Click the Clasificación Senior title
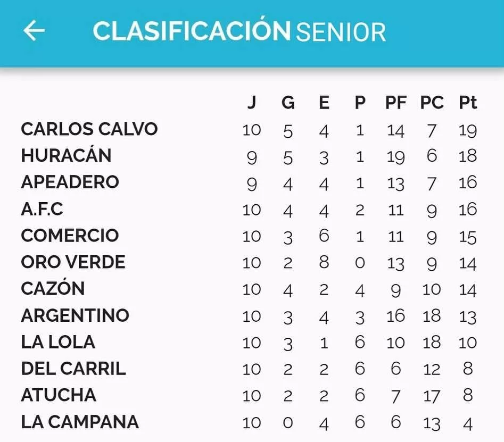Viewport: 504px width, 442px height. 239,31
